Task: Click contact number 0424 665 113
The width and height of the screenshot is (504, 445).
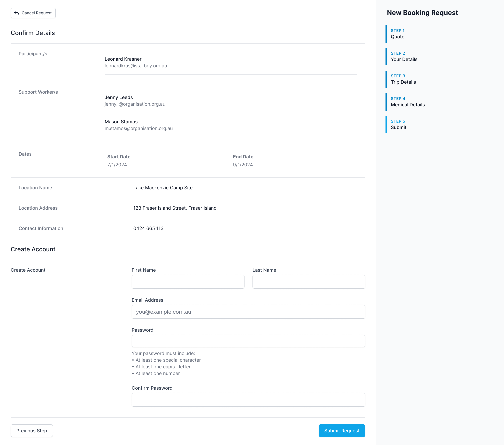Action: tap(148, 228)
